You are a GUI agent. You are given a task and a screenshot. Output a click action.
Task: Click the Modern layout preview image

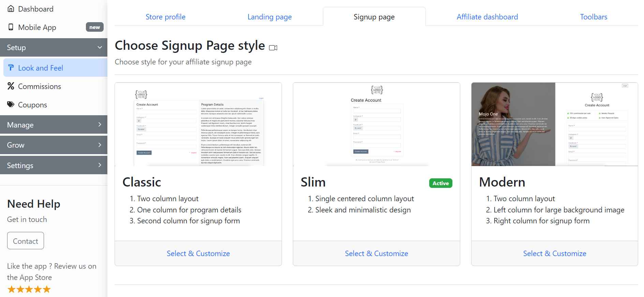pos(554,124)
